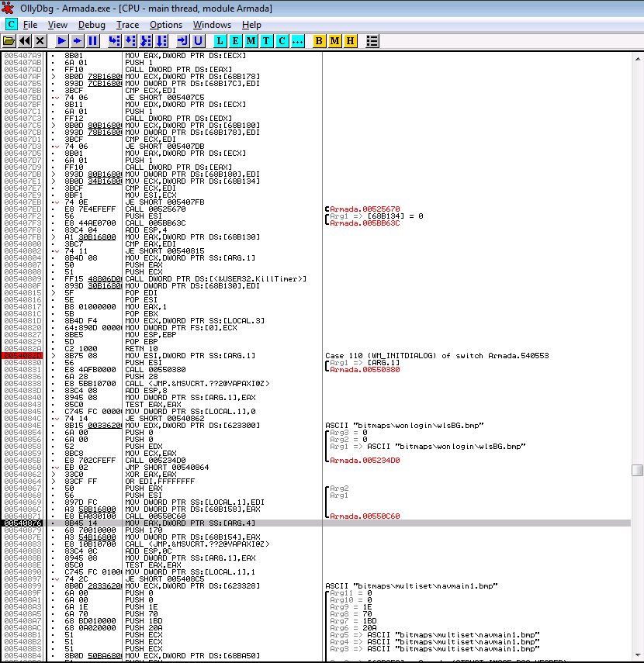Image resolution: width=644 pixels, height=663 pixels.
Task: Open the Trace menu
Action: (128, 25)
